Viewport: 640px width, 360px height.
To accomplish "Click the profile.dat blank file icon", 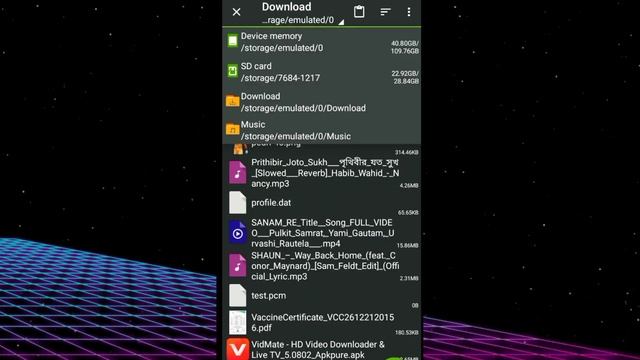I will click(237, 202).
